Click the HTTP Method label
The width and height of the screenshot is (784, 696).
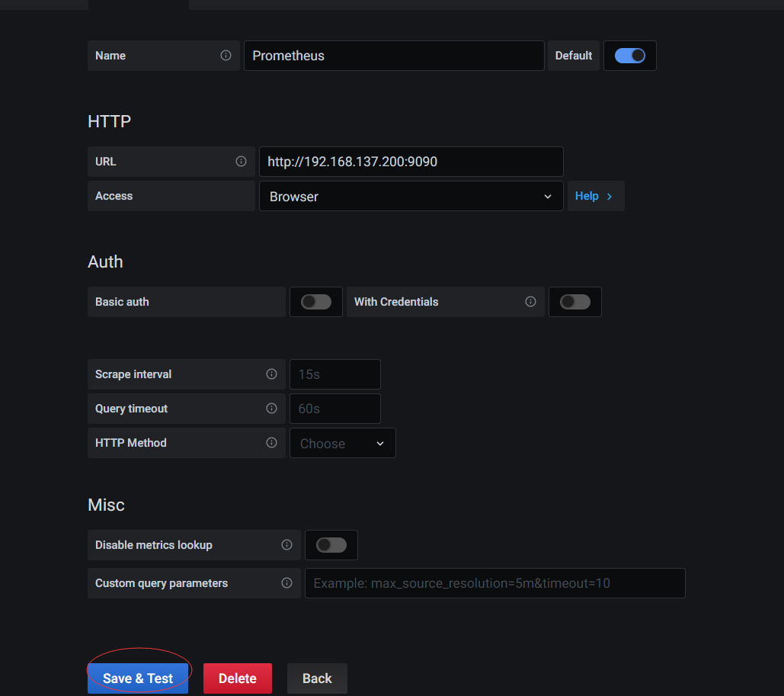tap(131, 443)
